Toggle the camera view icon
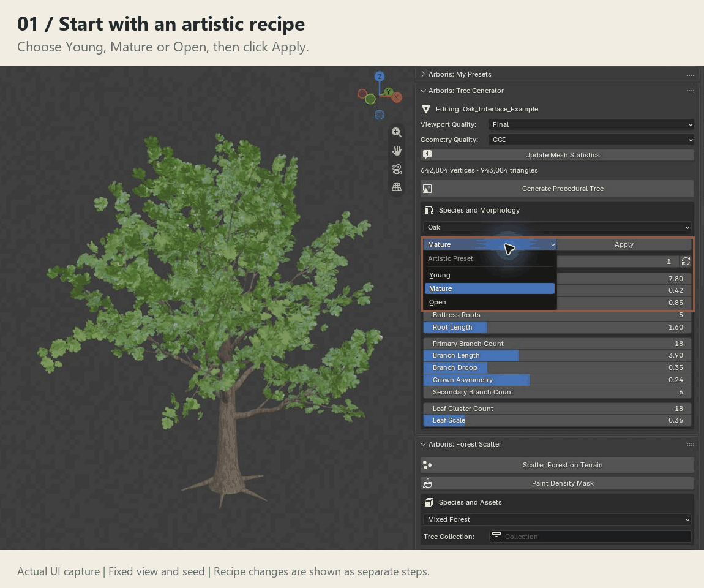The image size is (704, 588). pos(397,169)
